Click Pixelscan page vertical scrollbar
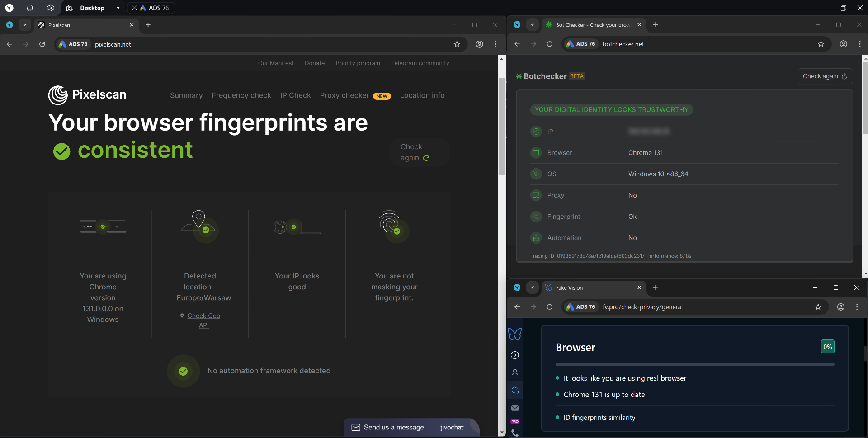868x438 pixels. 502,127
